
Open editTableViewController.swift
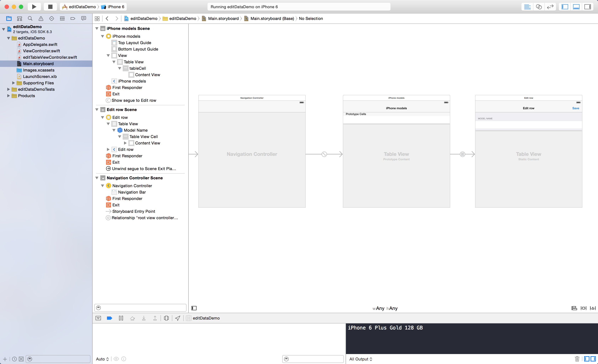[x=50, y=57]
